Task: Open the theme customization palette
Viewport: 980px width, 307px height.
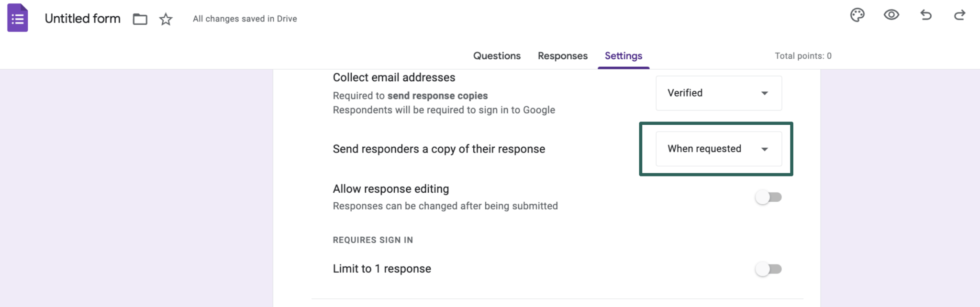Action: click(857, 15)
